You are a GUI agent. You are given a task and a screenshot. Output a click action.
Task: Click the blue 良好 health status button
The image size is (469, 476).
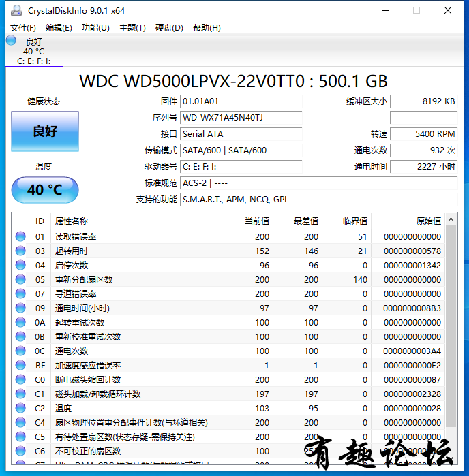click(x=45, y=131)
